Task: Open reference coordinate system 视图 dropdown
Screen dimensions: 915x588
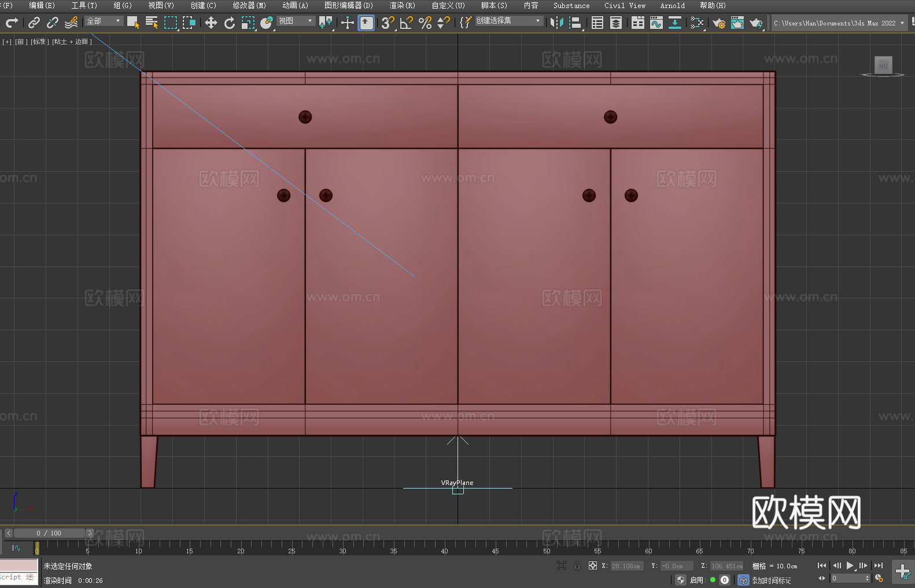Action: [x=296, y=21]
